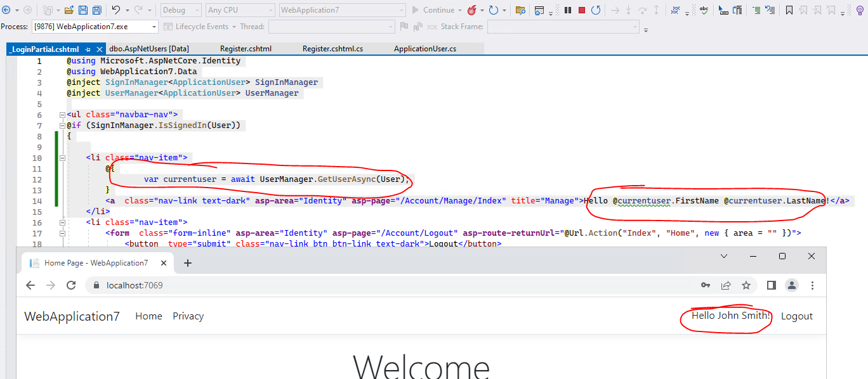
Task: Open the Any CPU platform dropdown
Action: pyautogui.click(x=239, y=10)
